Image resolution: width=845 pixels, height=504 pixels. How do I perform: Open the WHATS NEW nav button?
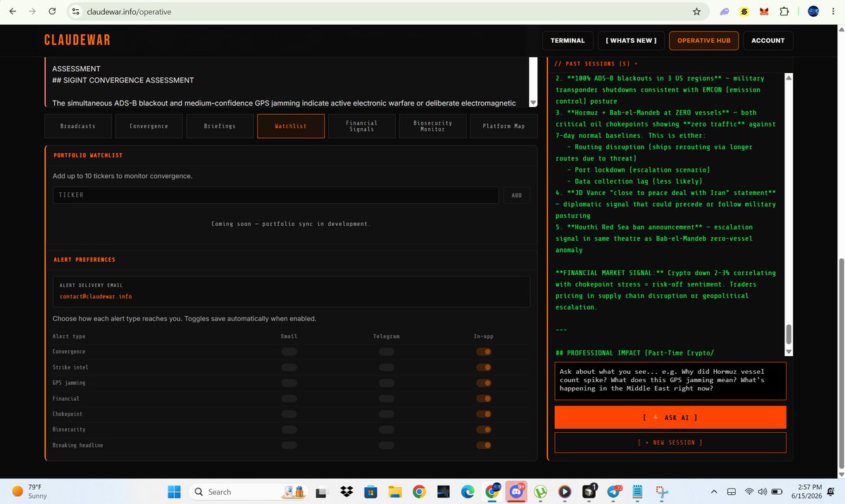[x=631, y=41]
